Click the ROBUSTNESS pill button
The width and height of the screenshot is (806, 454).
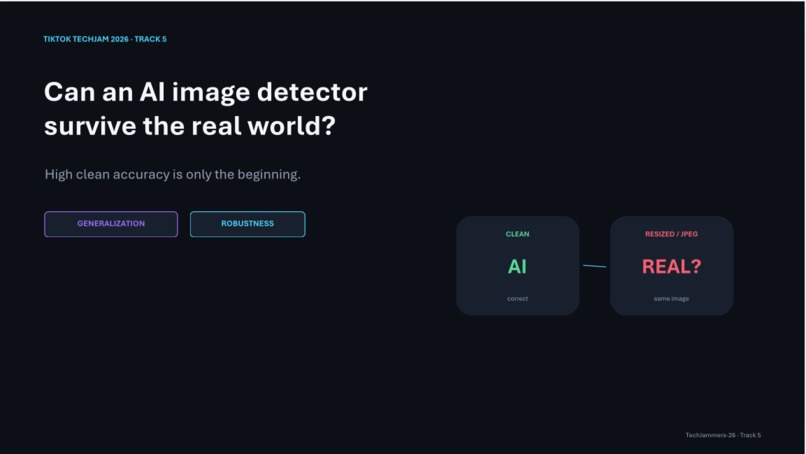point(247,224)
